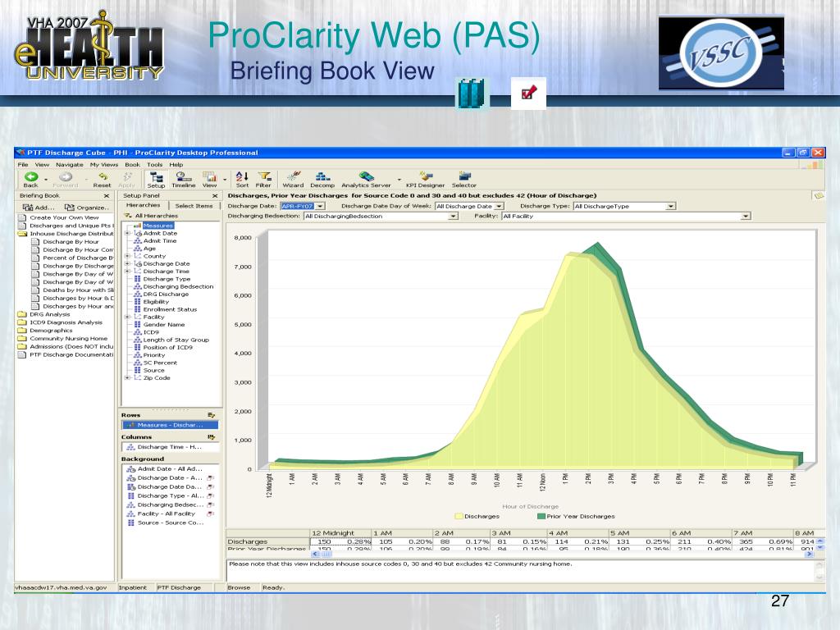Image resolution: width=840 pixels, height=630 pixels.
Task: Click the Filter toolbar icon
Action: click(x=263, y=179)
